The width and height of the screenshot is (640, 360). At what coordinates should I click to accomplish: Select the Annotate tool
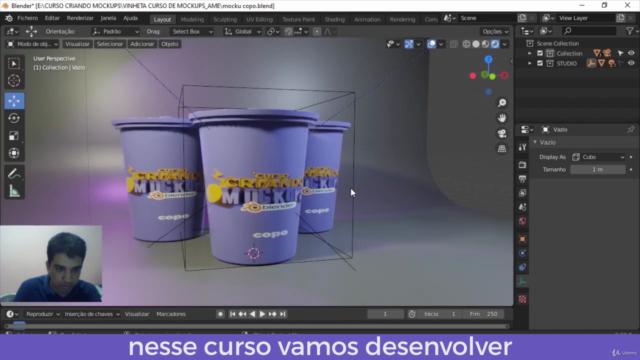point(14,174)
